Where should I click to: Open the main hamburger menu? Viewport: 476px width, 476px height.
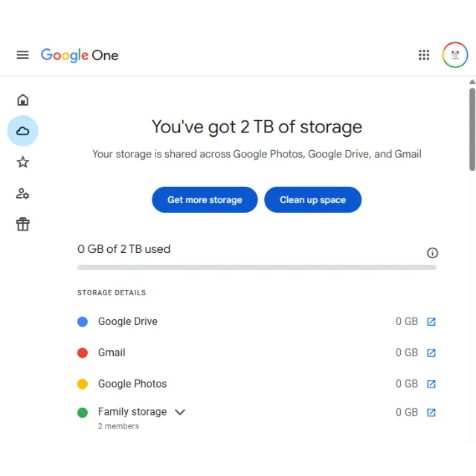pos(22,55)
